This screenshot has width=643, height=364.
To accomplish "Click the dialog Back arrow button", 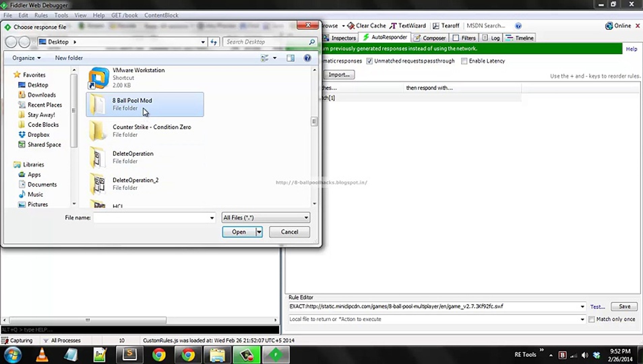I will tap(11, 42).
